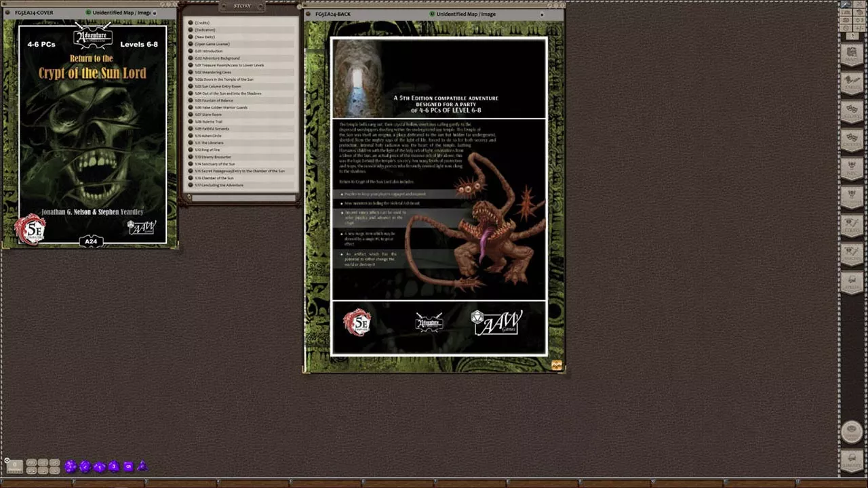868x488 pixels.
Task: Open story entry 1.13 Steamy Encounter
Action: click(x=241, y=157)
